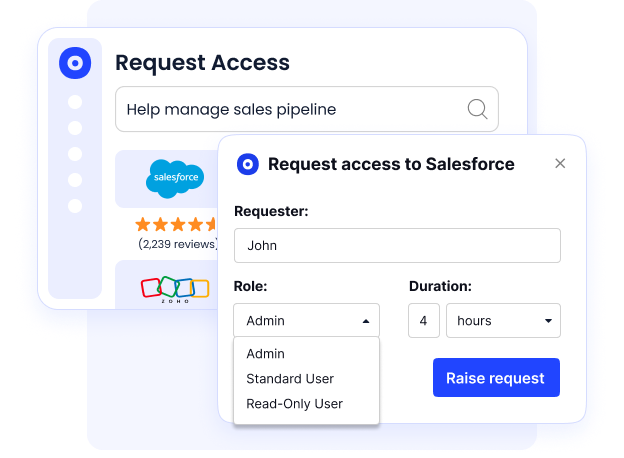Screen dimensions: 624x458
Task: Click the Zoho logo card
Action: click(167, 285)
